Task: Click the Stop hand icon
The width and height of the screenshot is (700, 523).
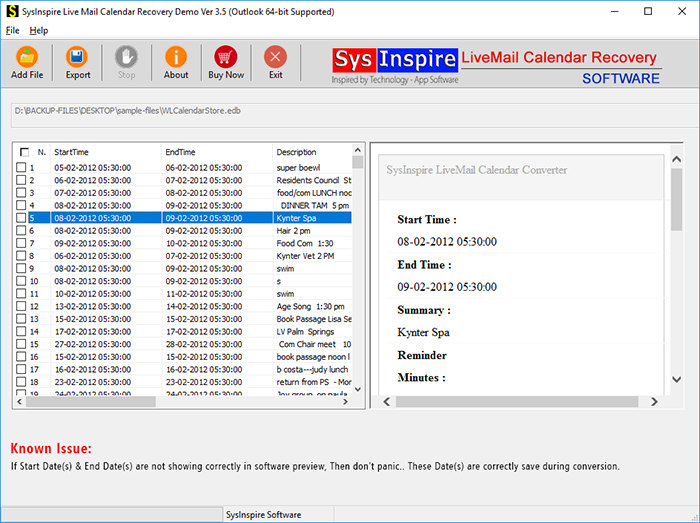Action: (x=126, y=57)
